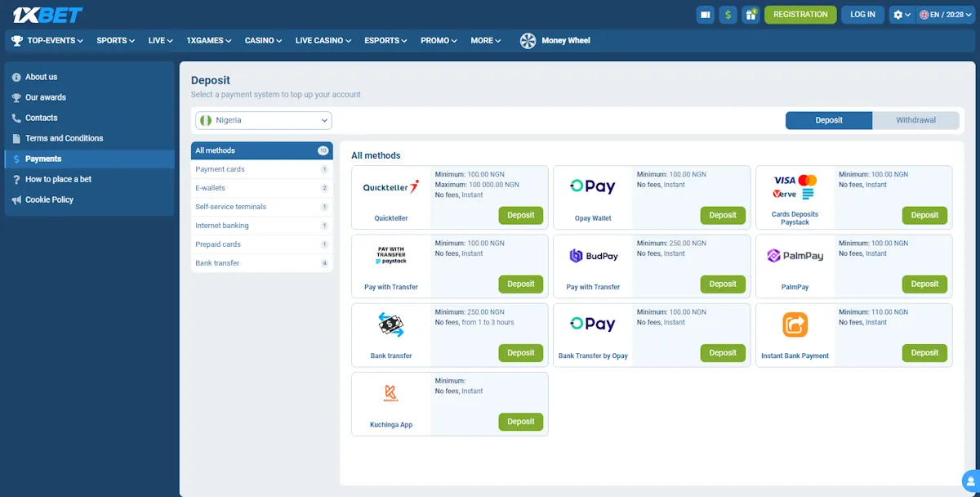Viewport: 980px width, 497px height.
Task: Expand the settings gear dropdown
Action: [x=902, y=14]
